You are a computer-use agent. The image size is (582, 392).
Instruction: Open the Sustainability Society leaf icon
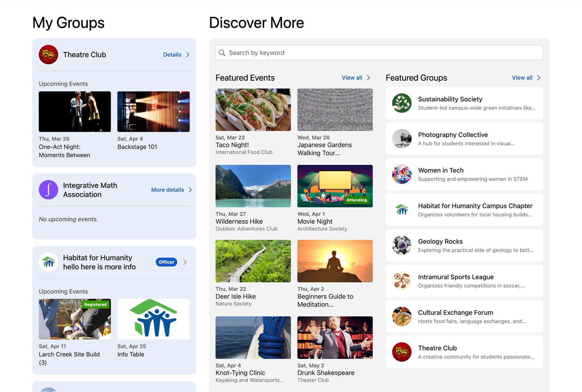click(x=402, y=103)
